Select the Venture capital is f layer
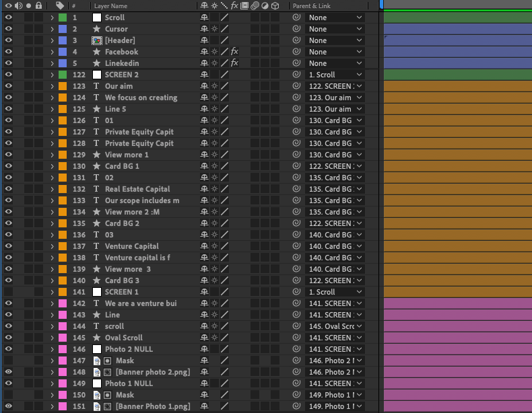 click(137, 258)
